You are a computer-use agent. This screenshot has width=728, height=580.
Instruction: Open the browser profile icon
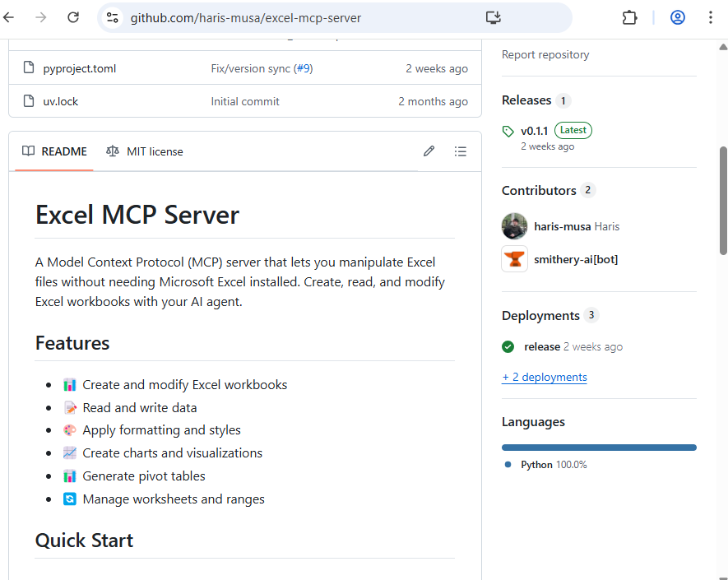677,17
